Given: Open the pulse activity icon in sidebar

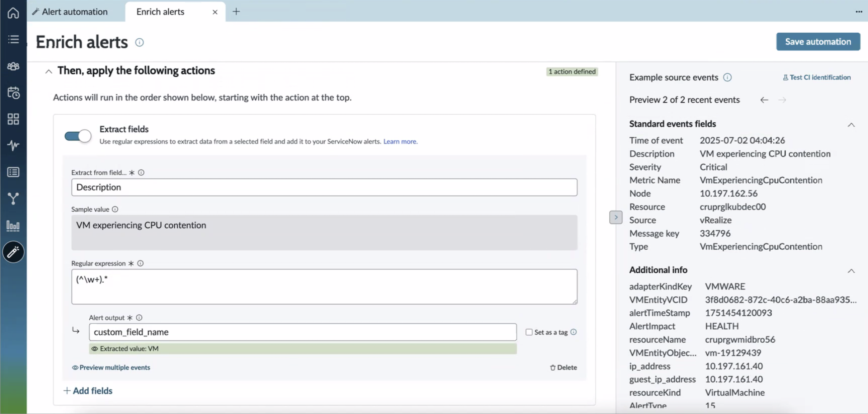Looking at the screenshot, I should click(13, 146).
